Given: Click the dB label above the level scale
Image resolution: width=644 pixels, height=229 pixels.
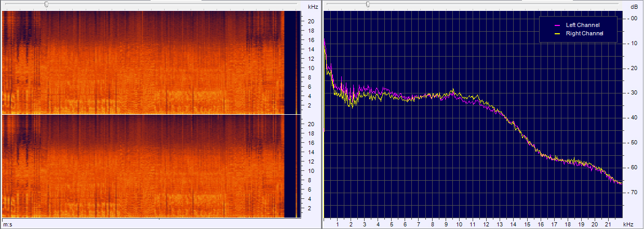Looking at the screenshot, I should [634, 7].
